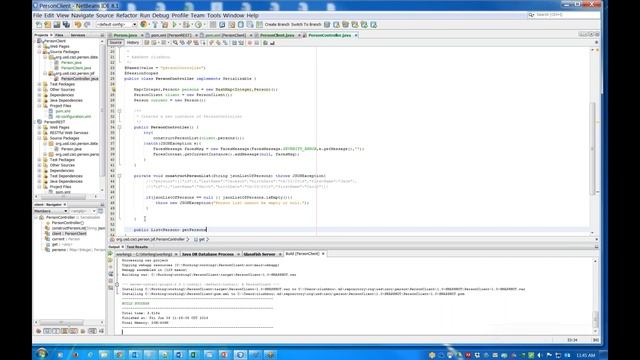Collapse the org.usd.csci.person.jsf package node
Screen dimensions: 640x360
(x=45, y=73)
